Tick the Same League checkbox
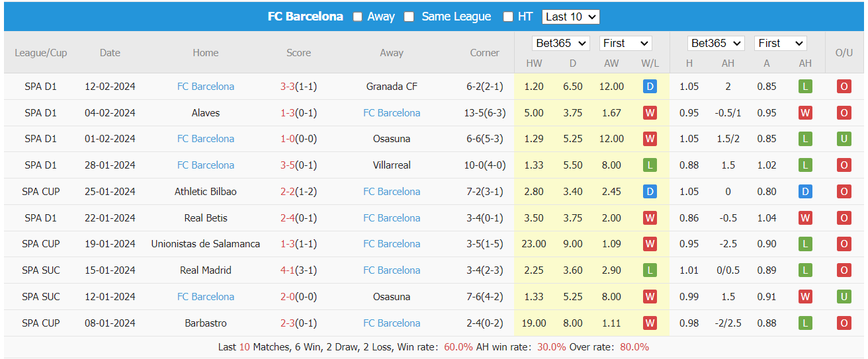 click(x=410, y=17)
